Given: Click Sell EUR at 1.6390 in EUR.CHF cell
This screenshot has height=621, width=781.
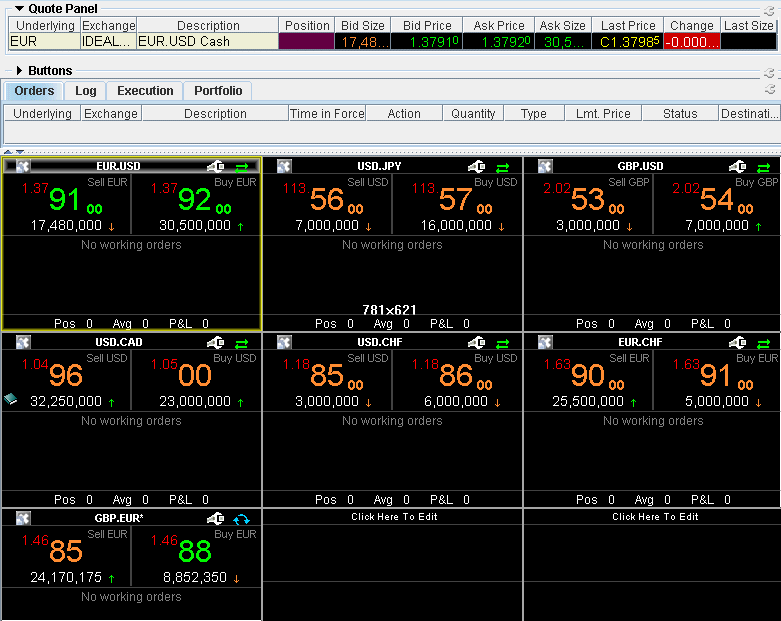Looking at the screenshot, I should coord(589,380).
